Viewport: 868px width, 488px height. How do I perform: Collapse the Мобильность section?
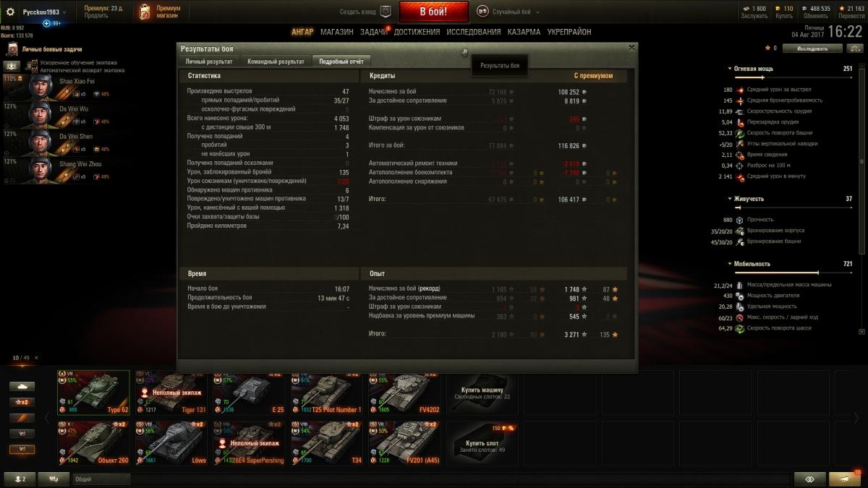(730, 264)
